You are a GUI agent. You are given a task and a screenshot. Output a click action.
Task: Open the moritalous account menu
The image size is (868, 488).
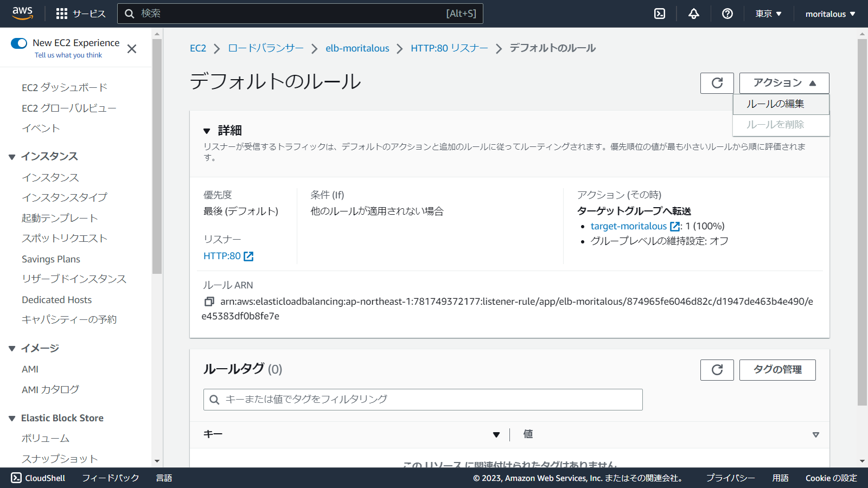[x=829, y=14]
